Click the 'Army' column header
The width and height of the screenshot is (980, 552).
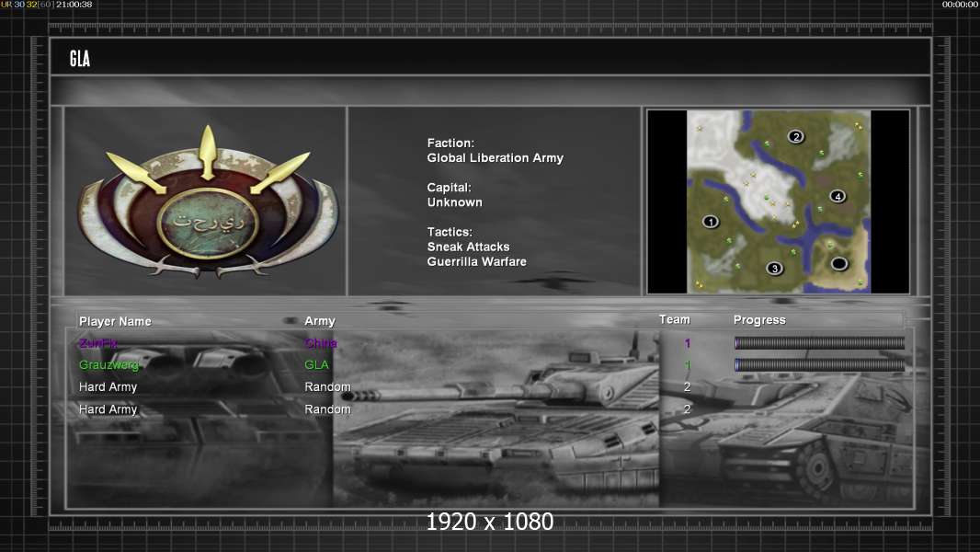[x=320, y=321]
